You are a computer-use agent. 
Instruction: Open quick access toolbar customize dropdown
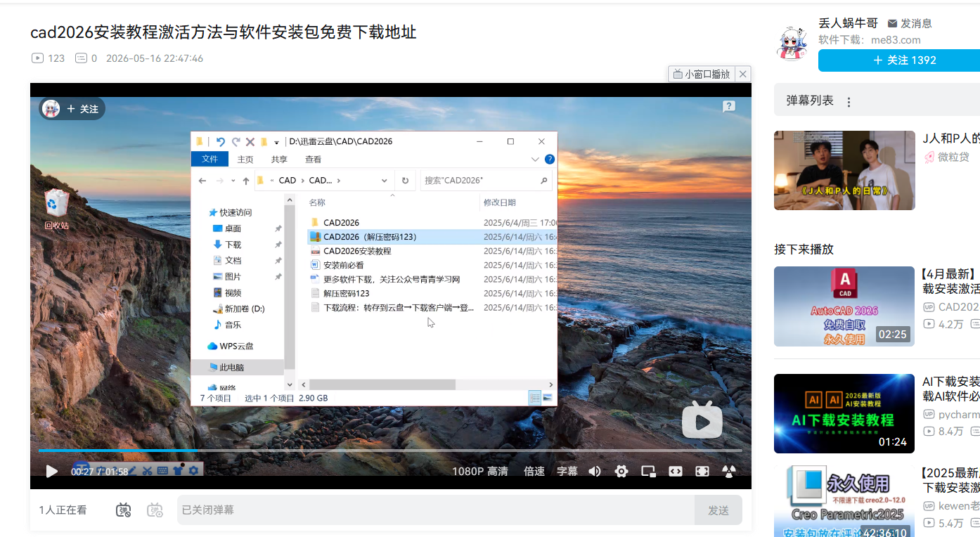pyautogui.click(x=276, y=142)
